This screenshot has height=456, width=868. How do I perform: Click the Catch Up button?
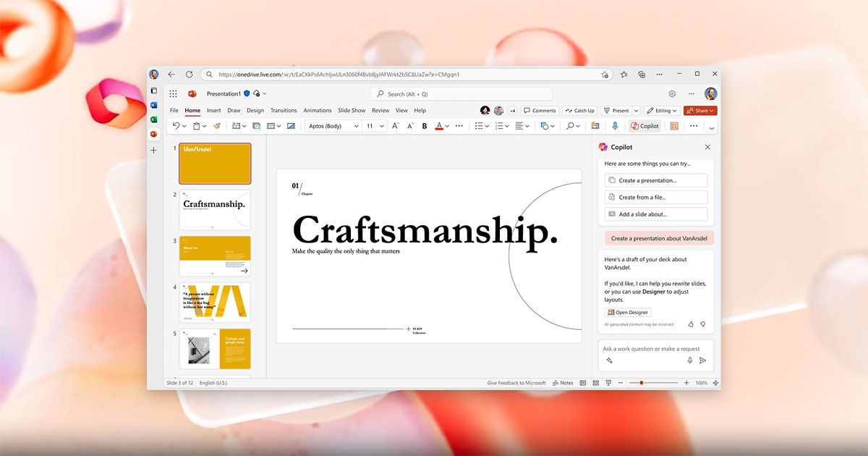580,111
